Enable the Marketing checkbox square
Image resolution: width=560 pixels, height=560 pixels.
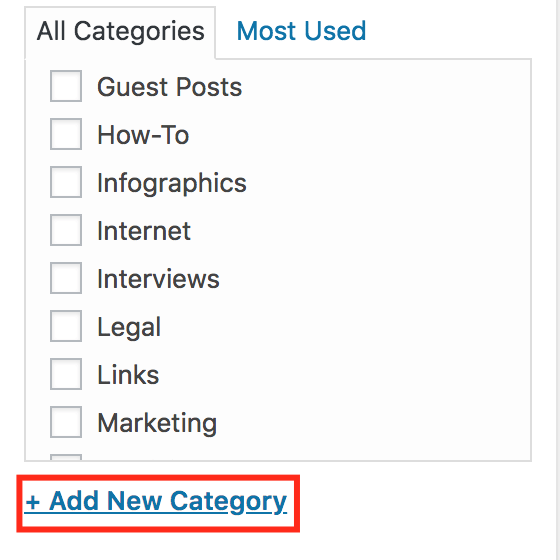66,422
